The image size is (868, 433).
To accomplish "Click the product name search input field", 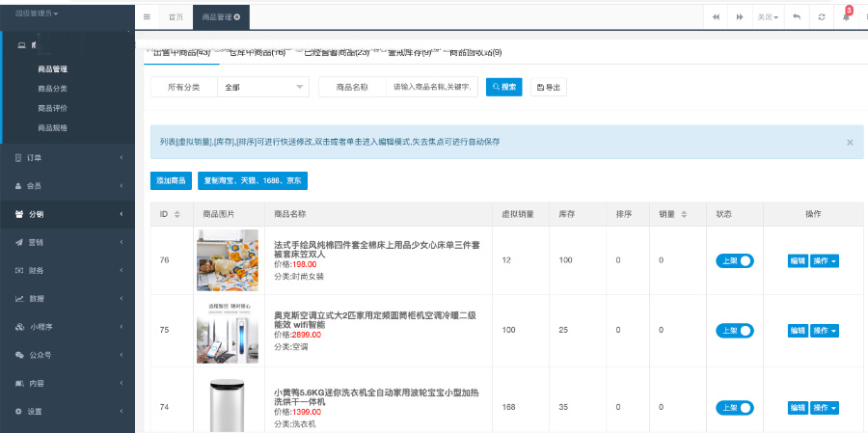I will coord(433,87).
